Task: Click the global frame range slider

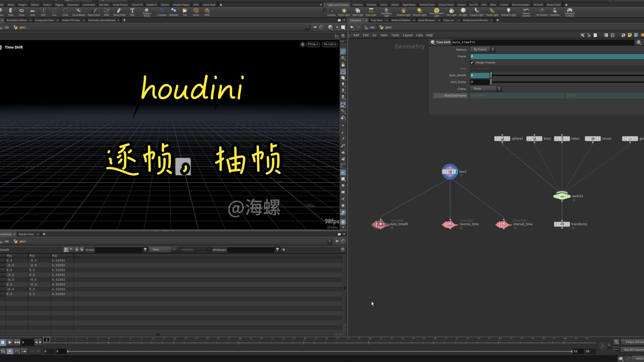Action: point(319,351)
